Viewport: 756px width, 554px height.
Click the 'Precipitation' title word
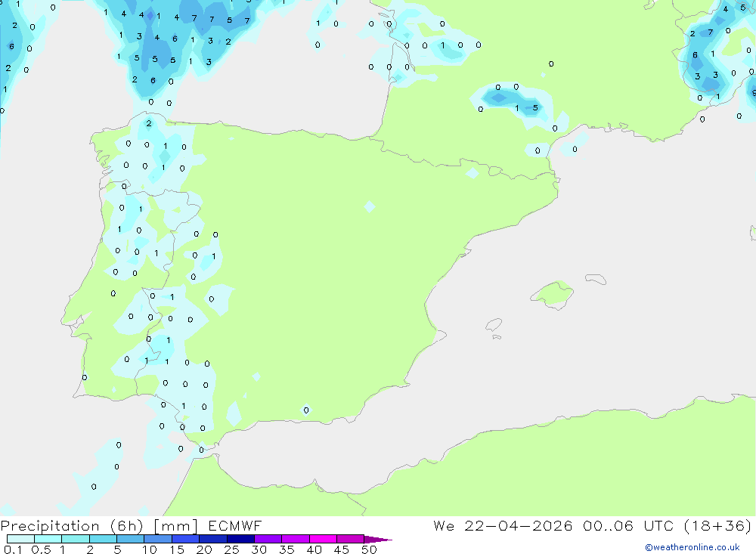pyautogui.click(x=50, y=526)
